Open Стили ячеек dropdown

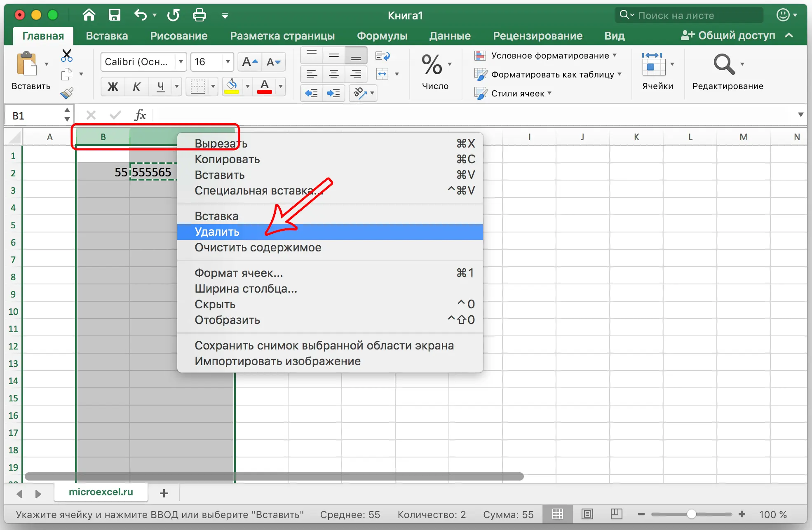tap(513, 93)
